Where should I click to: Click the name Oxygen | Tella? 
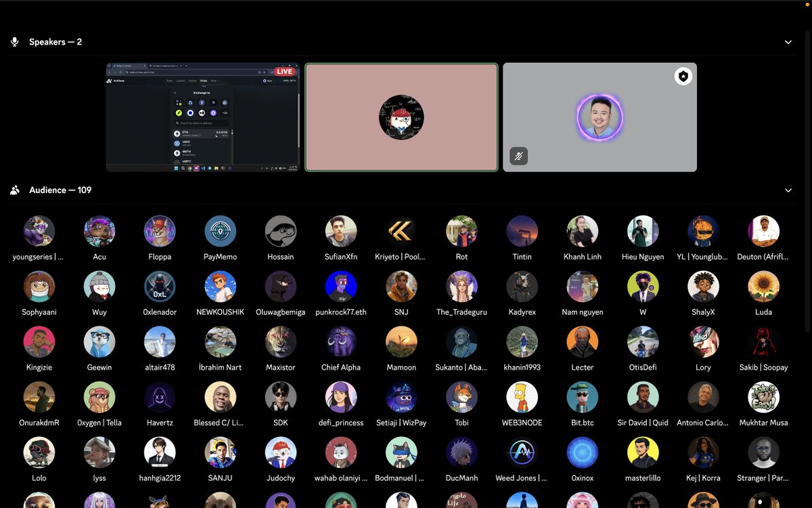(x=99, y=423)
